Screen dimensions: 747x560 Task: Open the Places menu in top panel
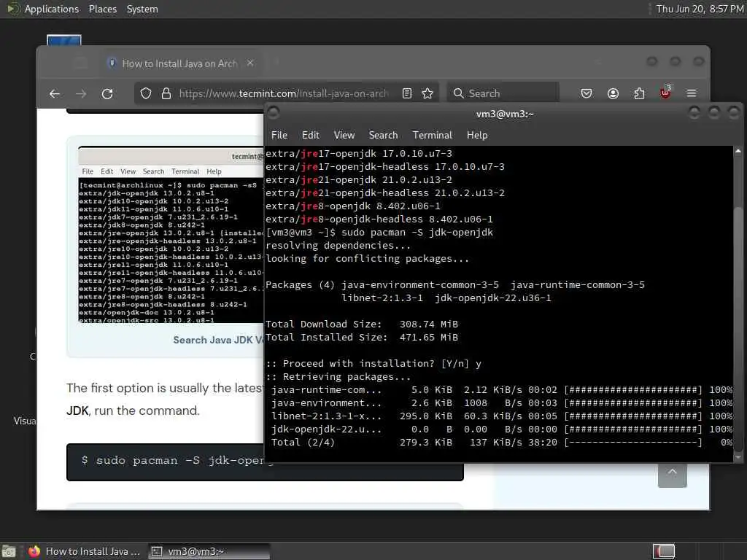click(x=102, y=9)
